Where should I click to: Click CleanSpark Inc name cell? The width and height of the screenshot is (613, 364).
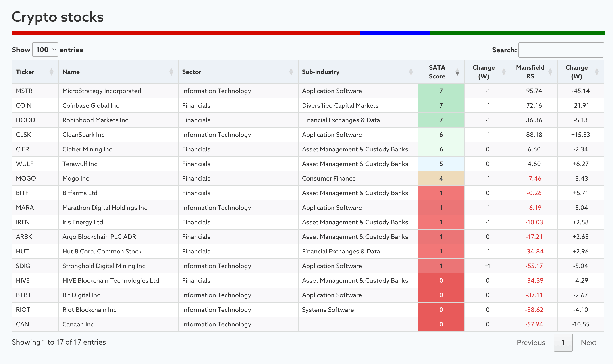(118, 135)
